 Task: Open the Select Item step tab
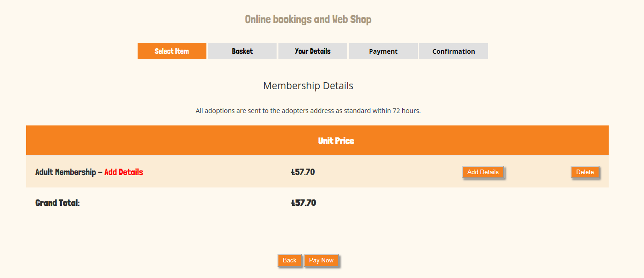click(172, 51)
